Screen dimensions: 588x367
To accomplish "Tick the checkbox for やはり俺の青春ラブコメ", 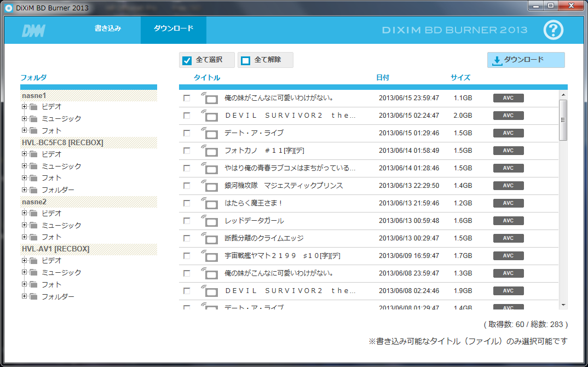I will [187, 168].
